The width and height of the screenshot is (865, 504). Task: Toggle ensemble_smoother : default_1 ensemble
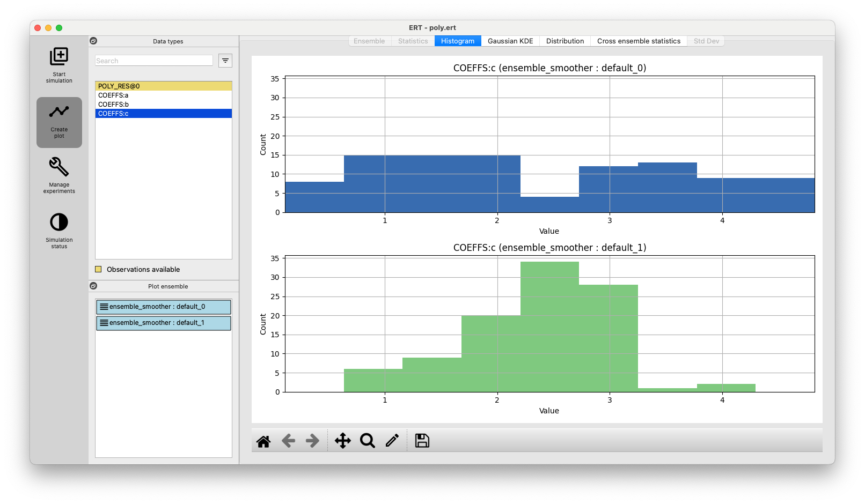pyautogui.click(x=164, y=323)
